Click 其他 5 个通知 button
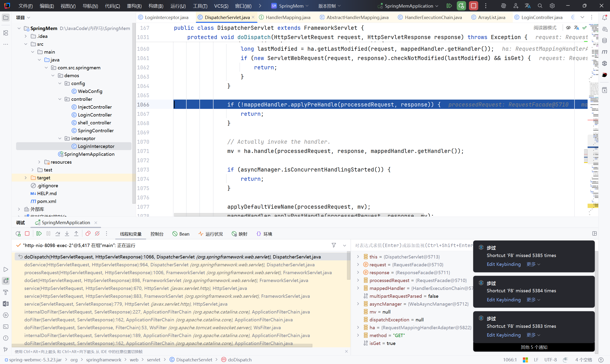Screen dimensions: 610x364 pos(534,347)
